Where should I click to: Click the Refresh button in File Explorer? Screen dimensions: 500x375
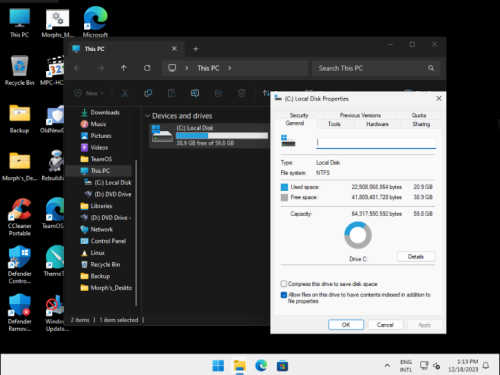point(147,68)
